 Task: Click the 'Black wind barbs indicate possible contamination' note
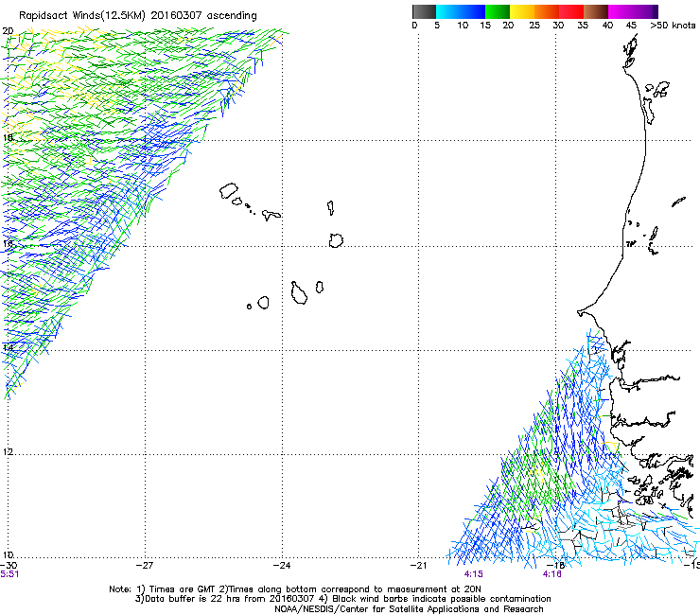[x=442, y=599]
